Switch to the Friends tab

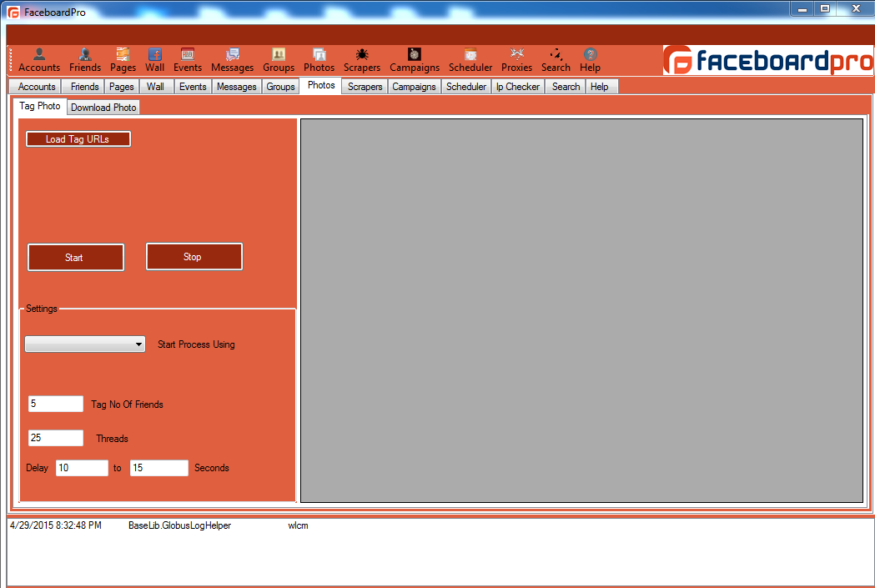[84, 87]
